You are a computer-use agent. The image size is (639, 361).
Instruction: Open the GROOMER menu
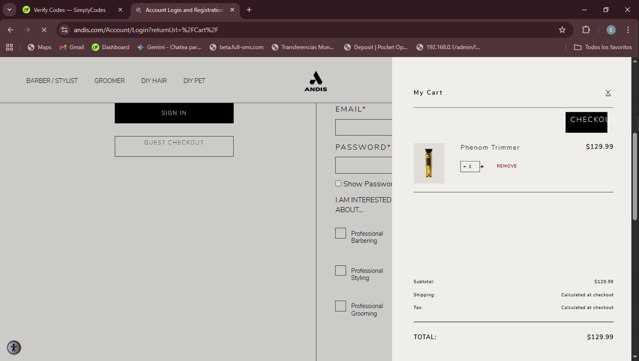109,81
